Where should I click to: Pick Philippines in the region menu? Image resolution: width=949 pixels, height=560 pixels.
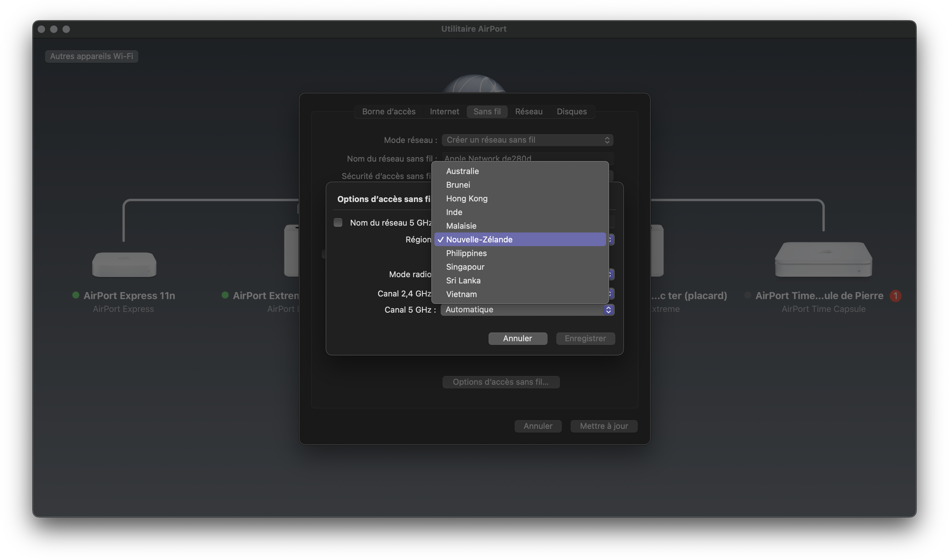click(x=520, y=253)
